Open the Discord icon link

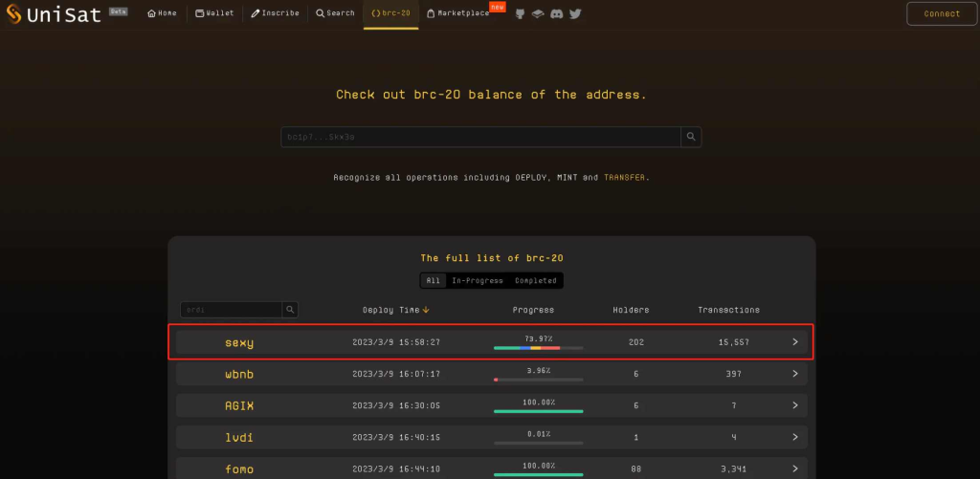click(x=556, y=13)
